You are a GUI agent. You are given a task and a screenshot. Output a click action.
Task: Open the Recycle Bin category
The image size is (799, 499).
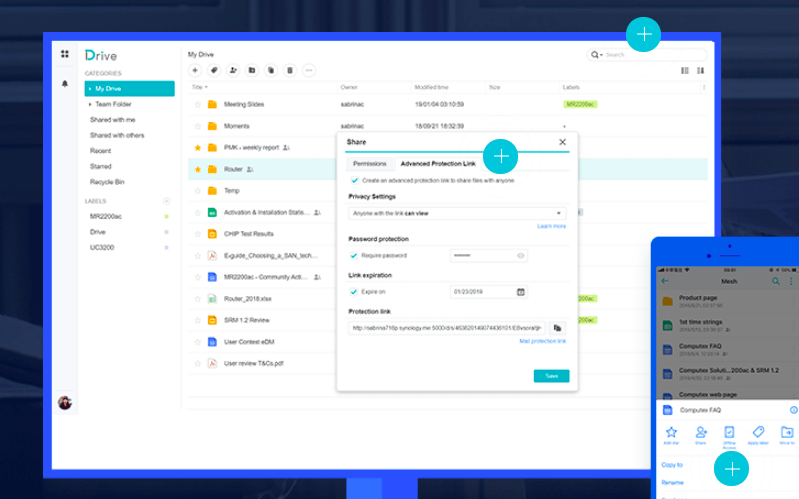click(107, 182)
